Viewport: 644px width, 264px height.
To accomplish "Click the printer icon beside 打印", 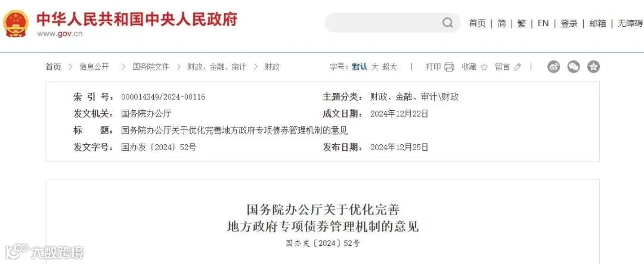I will pyautogui.click(x=450, y=67).
